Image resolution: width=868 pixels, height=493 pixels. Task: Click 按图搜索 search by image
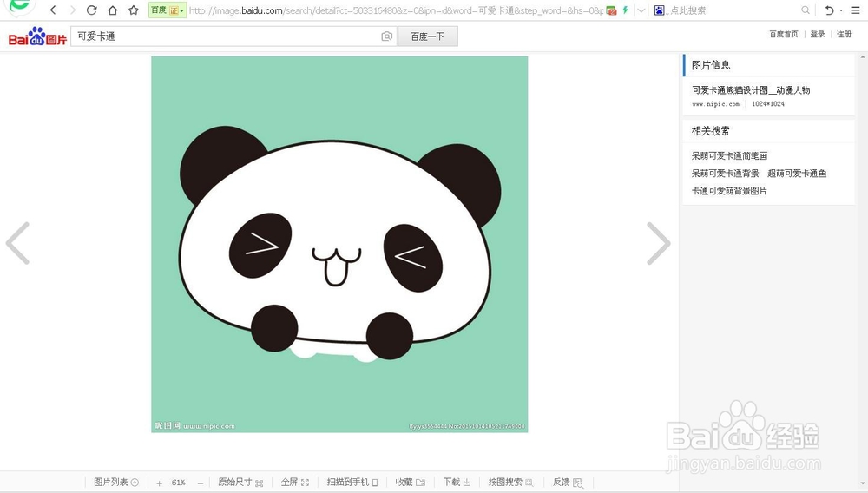coord(510,483)
